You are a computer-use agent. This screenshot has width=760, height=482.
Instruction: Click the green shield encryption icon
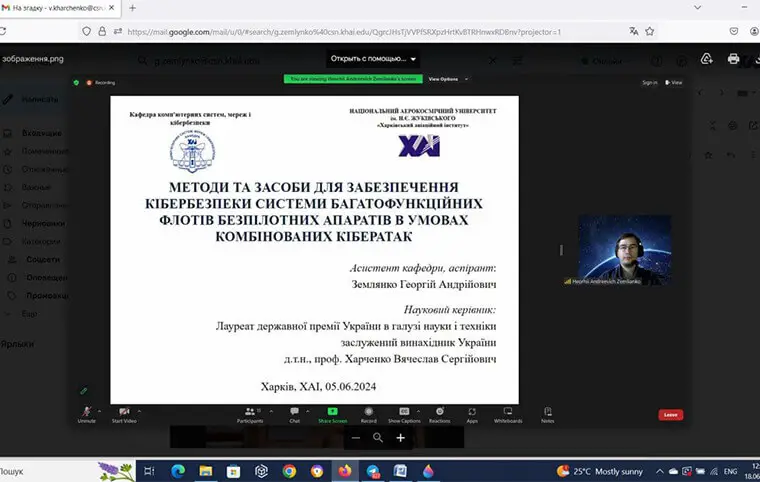pos(76,83)
